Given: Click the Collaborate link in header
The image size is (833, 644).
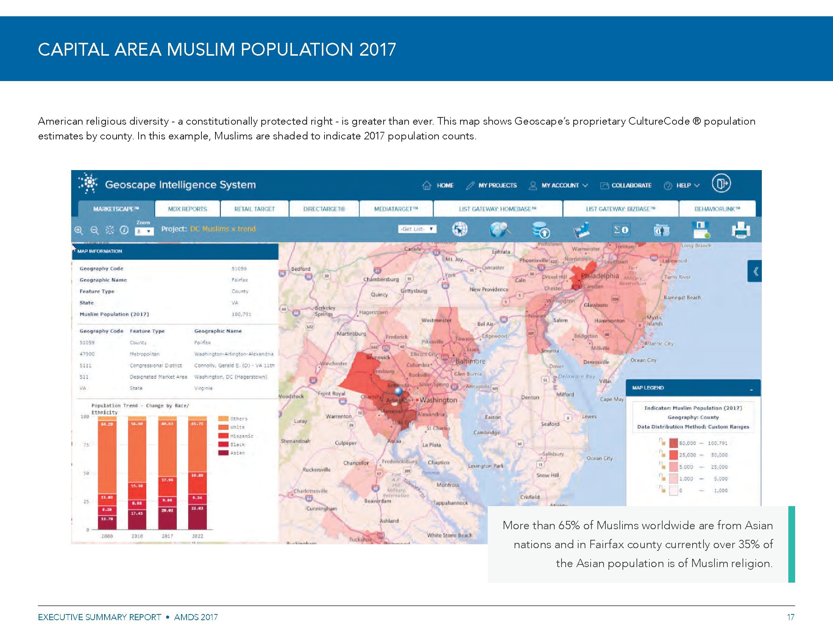Looking at the screenshot, I should click(626, 185).
